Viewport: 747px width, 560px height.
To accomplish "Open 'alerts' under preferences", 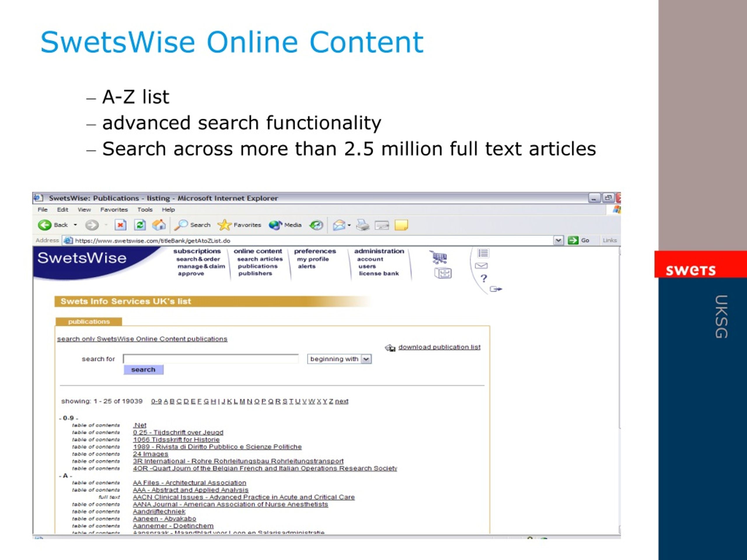I will click(307, 266).
